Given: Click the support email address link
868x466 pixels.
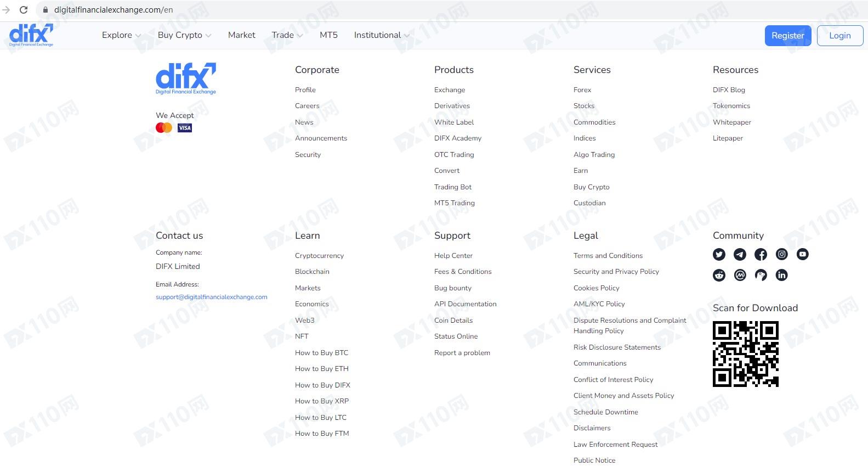Looking at the screenshot, I should pyautogui.click(x=211, y=297).
